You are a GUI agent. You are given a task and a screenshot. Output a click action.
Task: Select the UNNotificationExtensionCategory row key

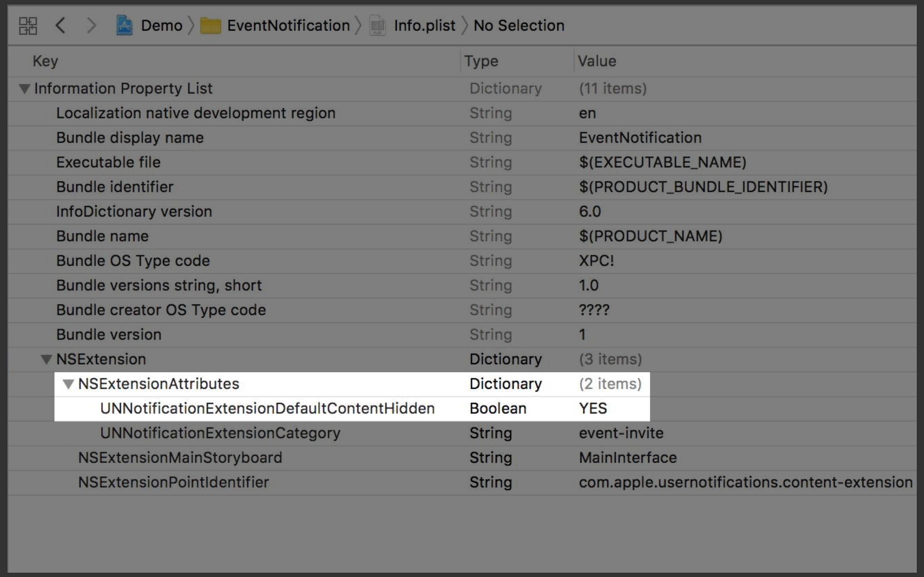220,433
